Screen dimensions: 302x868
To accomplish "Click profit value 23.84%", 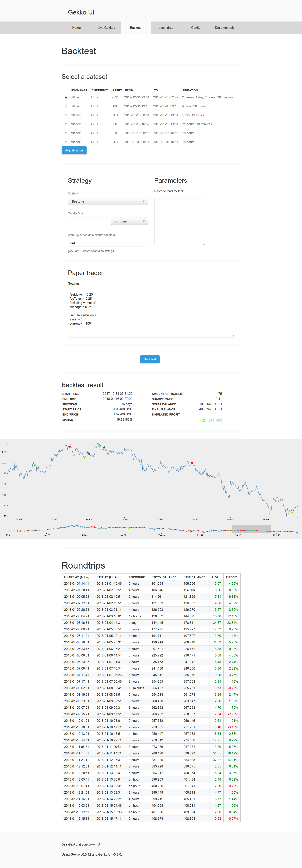I will click(x=232, y=623).
